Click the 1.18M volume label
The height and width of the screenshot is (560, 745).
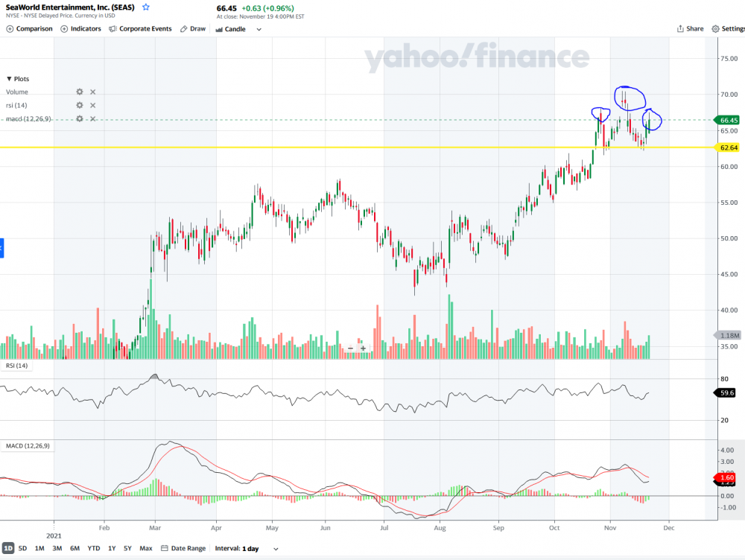point(728,335)
